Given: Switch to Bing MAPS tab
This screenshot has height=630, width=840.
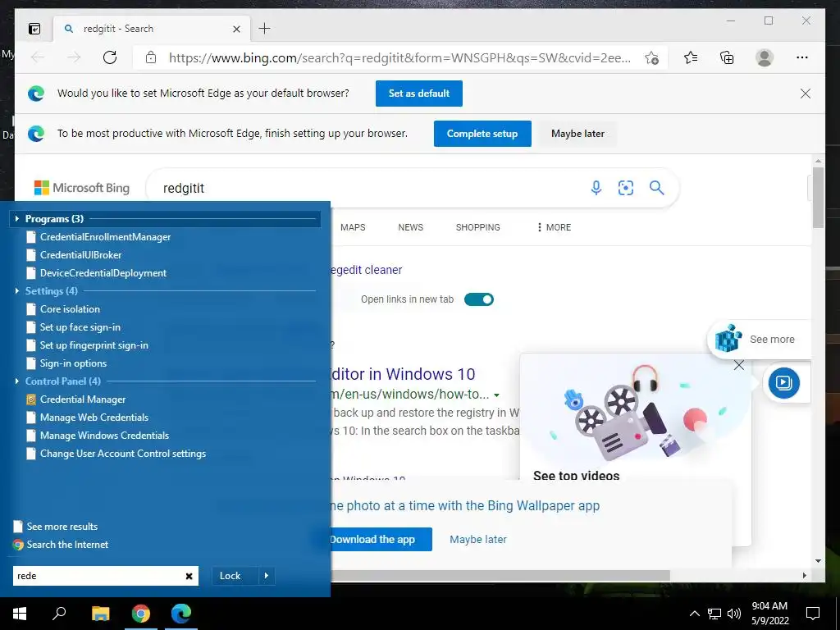Looking at the screenshot, I should [x=353, y=227].
